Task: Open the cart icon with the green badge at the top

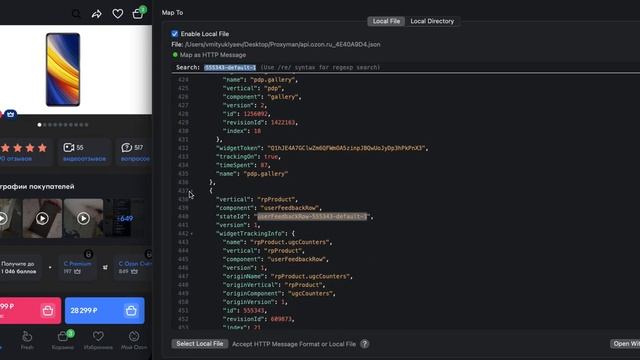Action: click(138, 13)
